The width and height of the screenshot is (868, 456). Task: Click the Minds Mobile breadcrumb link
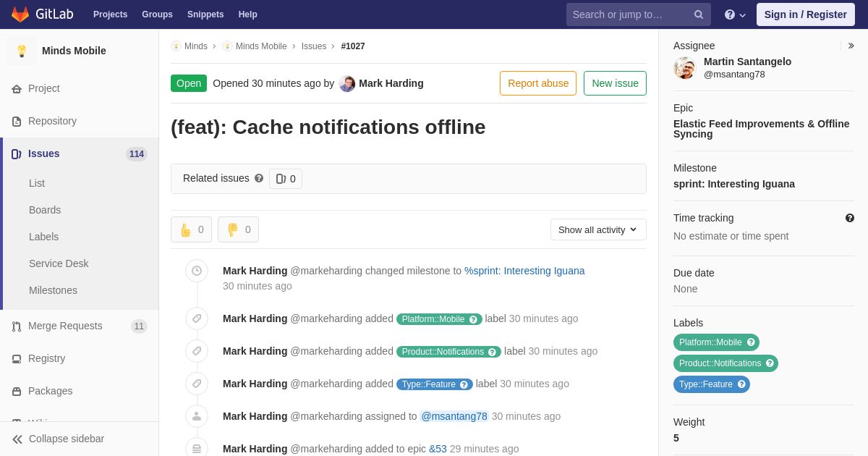(x=261, y=46)
